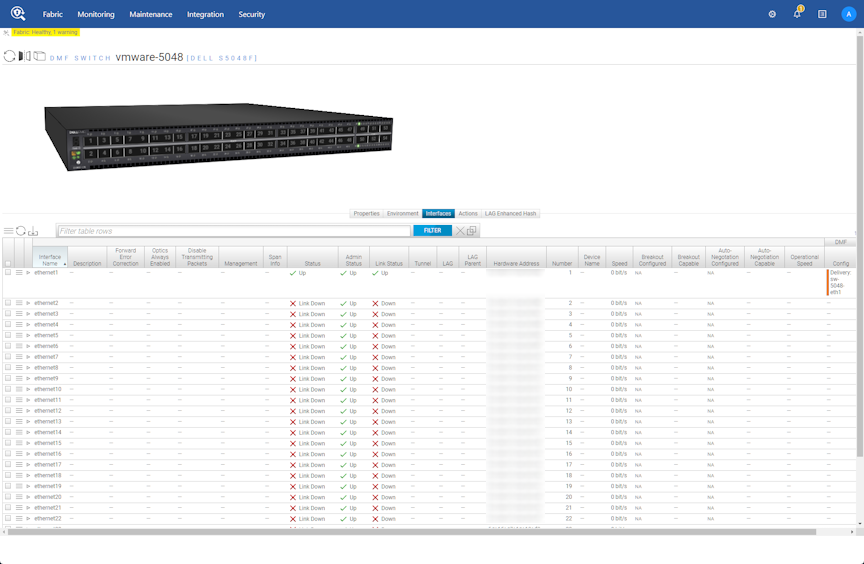Open the Security menu

coord(251,14)
